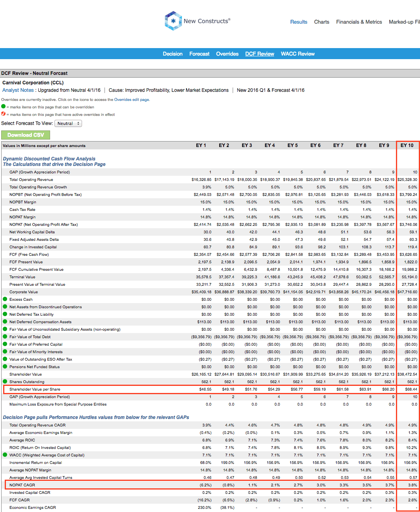Click the $38,472.54 Shareholder Value cell
Image resolution: width=420 pixels, height=512 pixels.
(x=407, y=374)
